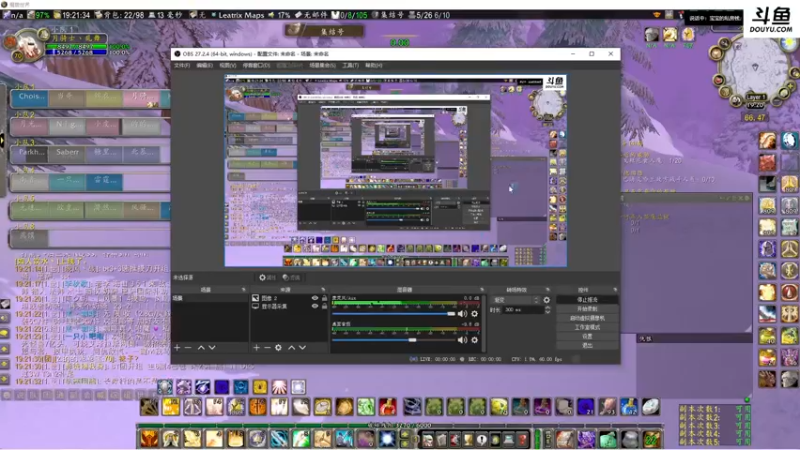Toggle the lock on 显示器采集 source
800x450 pixels.
[x=324, y=306]
